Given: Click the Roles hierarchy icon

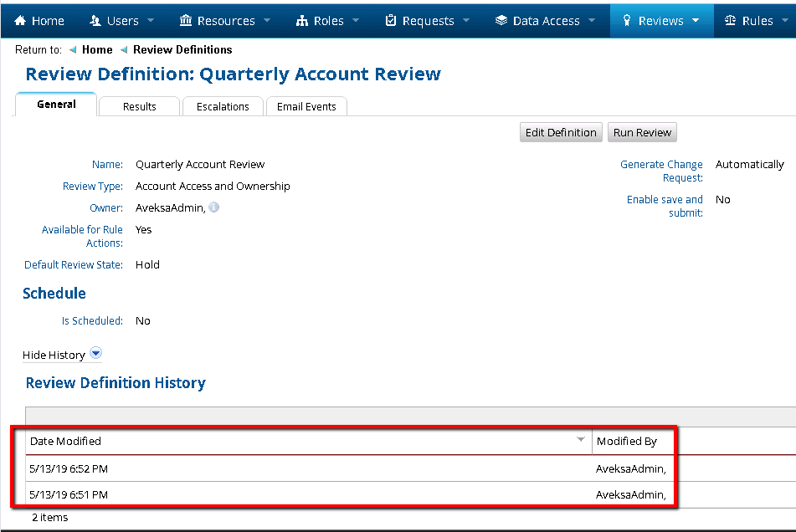Looking at the screenshot, I should pyautogui.click(x=302, y=21).
